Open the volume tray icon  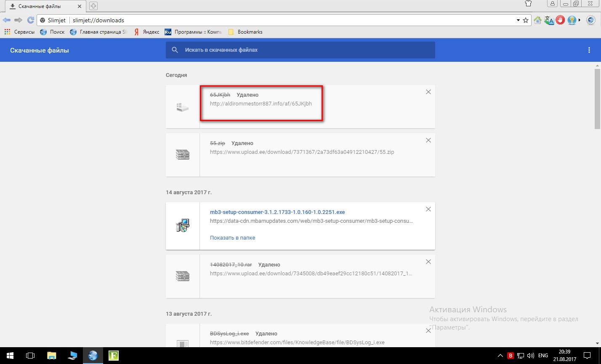click(x=530, y=356)
